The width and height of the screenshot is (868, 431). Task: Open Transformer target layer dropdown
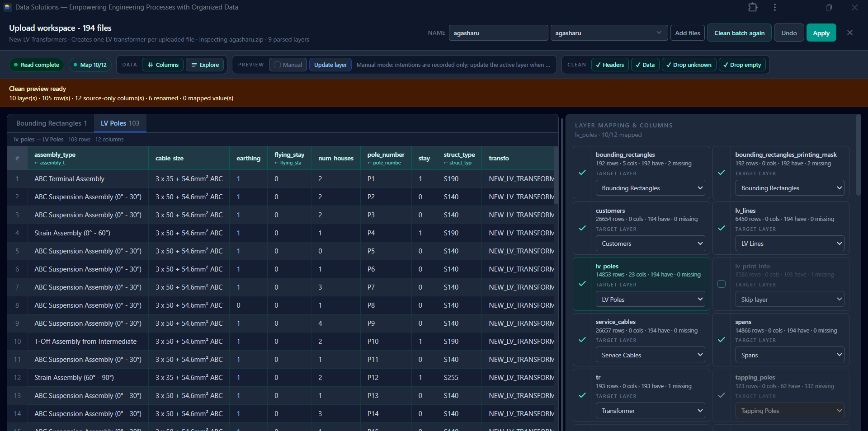[x=650, y=411]
